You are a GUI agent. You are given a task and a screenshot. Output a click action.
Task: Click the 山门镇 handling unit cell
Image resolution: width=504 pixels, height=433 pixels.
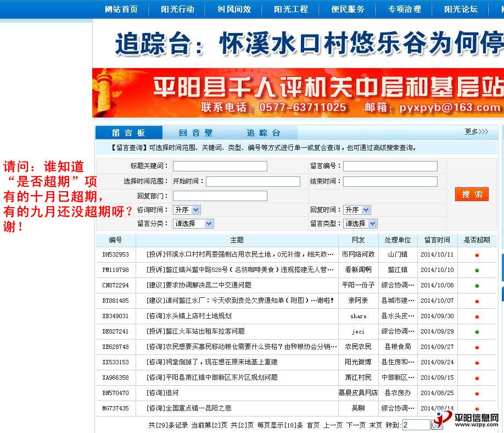(397, 254)
